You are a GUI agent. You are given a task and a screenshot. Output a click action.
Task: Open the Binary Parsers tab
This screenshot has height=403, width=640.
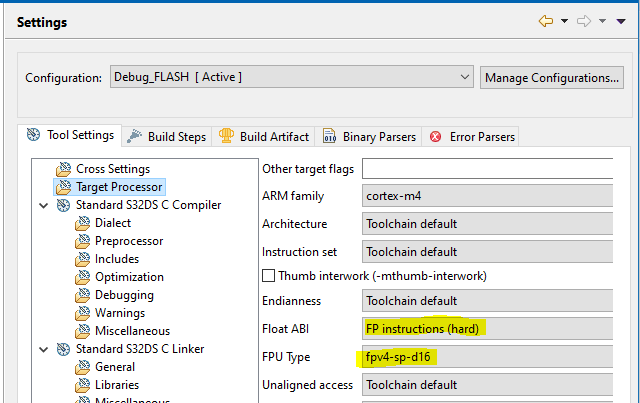[x=370, y=136]
